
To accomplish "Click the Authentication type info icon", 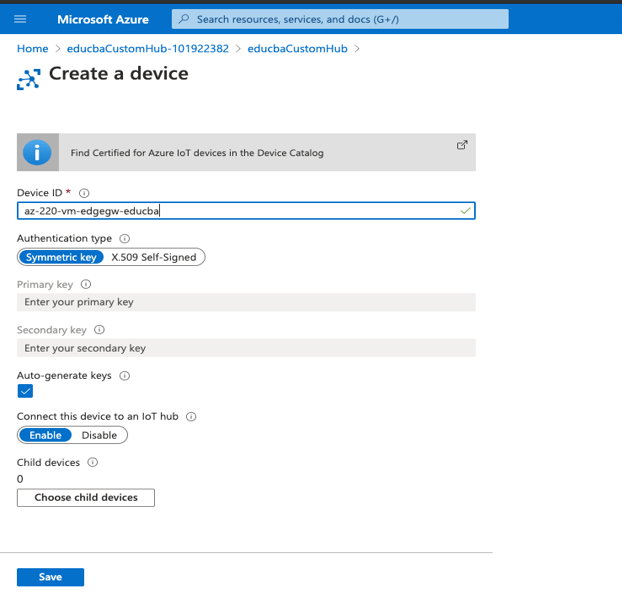I will point(125,238).
